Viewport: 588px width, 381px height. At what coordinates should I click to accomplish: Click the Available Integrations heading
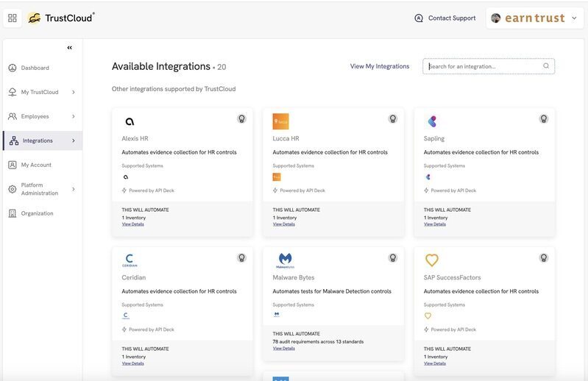pos(161,66)
